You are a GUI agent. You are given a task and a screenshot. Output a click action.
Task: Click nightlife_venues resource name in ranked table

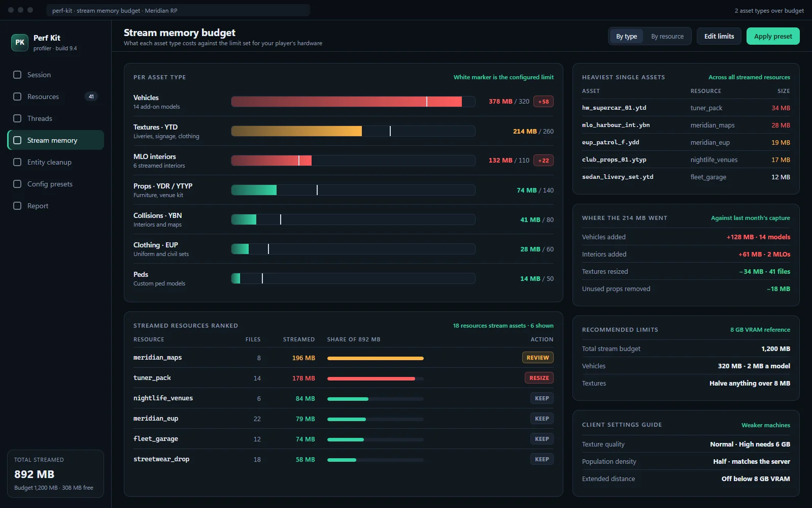click(163, 398)
